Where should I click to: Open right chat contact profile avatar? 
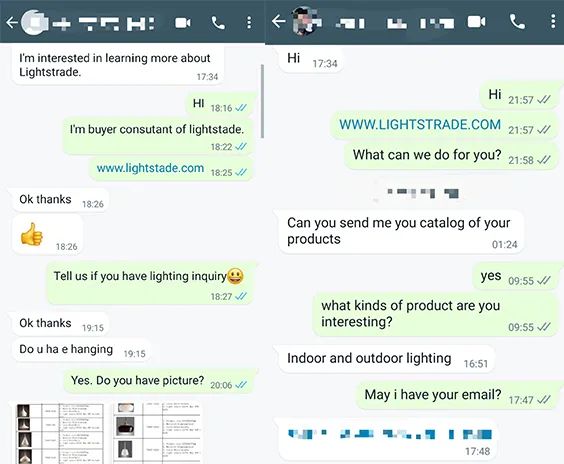pyautogui.click(x=306, y=21)
